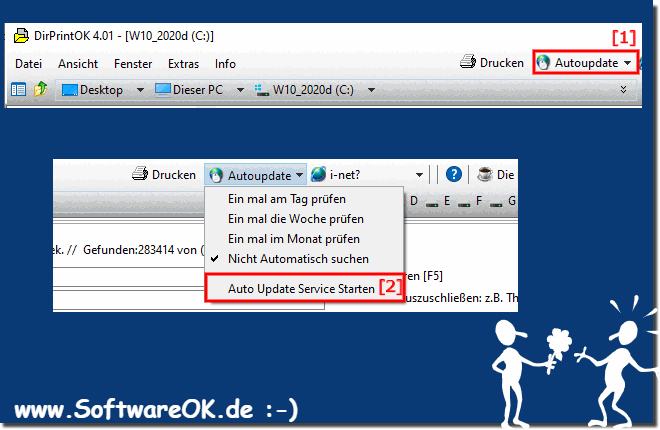The width and height of the screenshot is (660, 430).
Task: Open the Extras menu
Action: [x=183, y=64]
